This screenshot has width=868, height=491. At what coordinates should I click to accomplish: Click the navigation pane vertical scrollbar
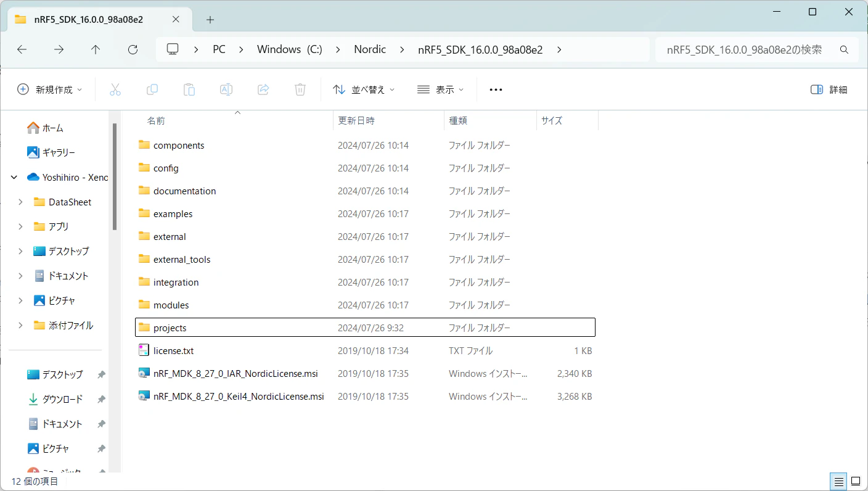point(115,176)
